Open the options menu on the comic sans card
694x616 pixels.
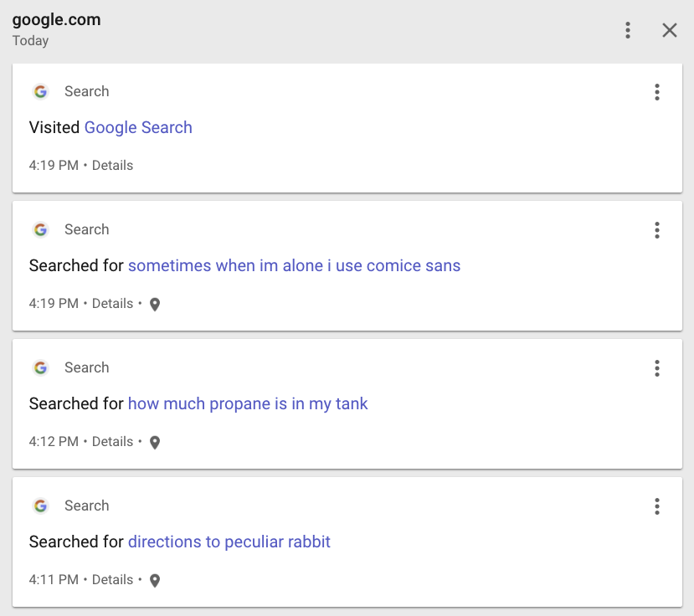point(657,230)
